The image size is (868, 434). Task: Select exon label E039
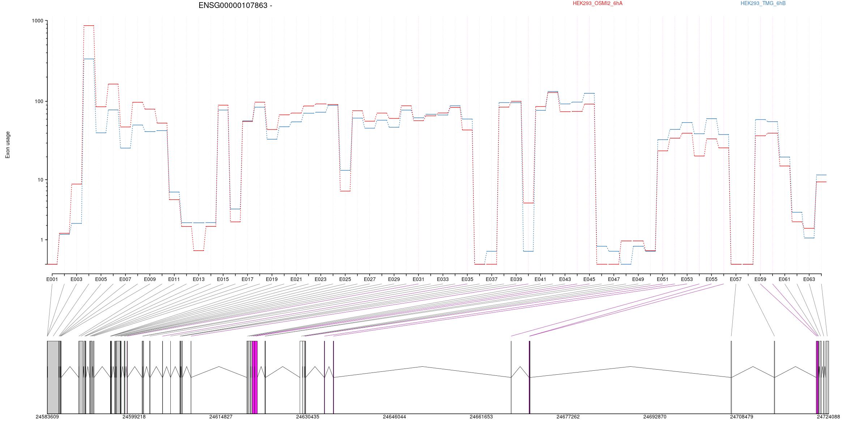click(x=516, y=279)
